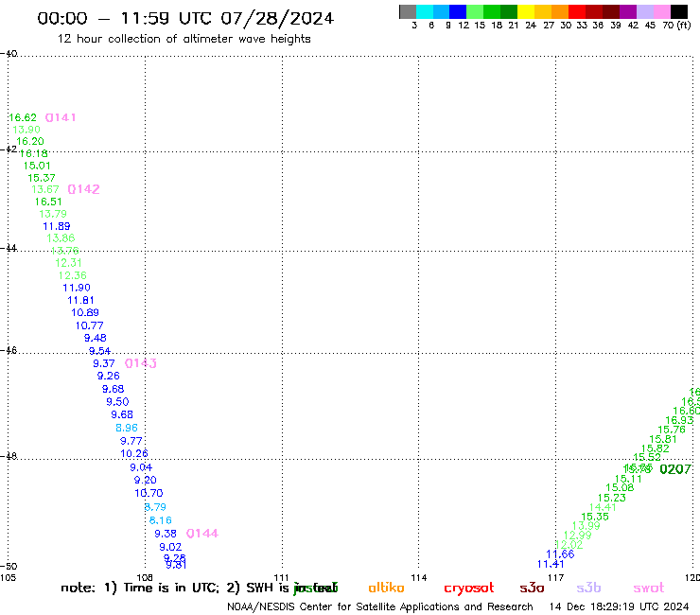Click the wave height value 14.41
700x615 pixels.
click(603, 507)
